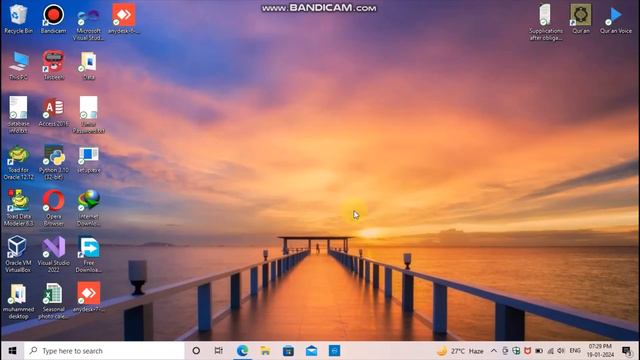Open This PC icon
The image size is (640, 360).
(x=18, y=65)
